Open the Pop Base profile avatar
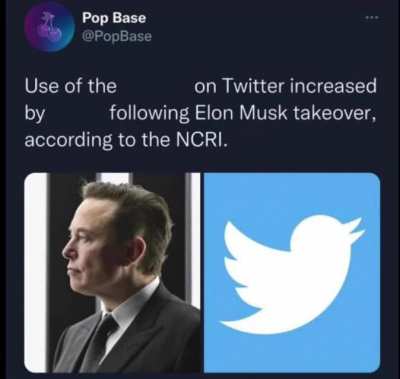The width and height of the screenshot is (400, 379). click(x=50, y=27)
